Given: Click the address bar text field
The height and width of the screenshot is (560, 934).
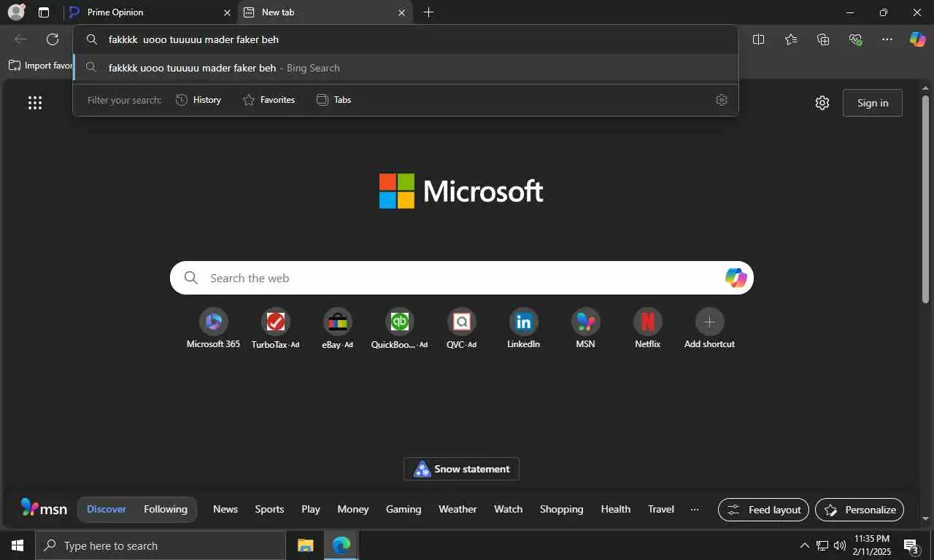Looking at the screenshot, I should 406,39.
